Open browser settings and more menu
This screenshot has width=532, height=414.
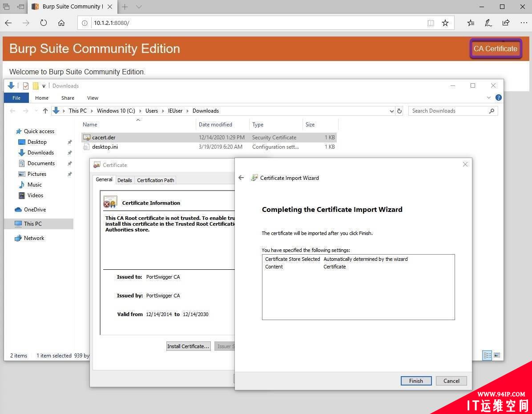524,23
